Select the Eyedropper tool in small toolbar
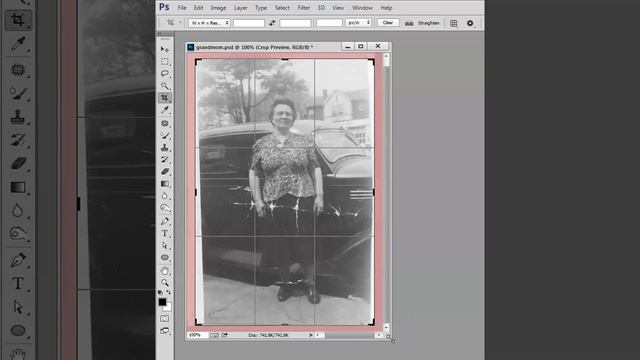This screenshot has height=360, width=640. pyautogui.click(x=164, y=110)
